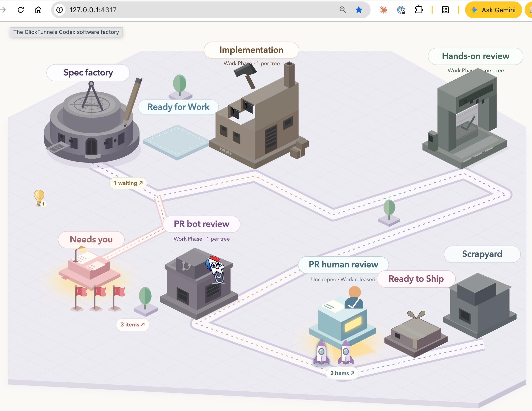This screenshot has width=532, height=411.
Task: Click the 'Uncapped · Work released' caption
Action: pyautogui.click(x=343, y=279)
